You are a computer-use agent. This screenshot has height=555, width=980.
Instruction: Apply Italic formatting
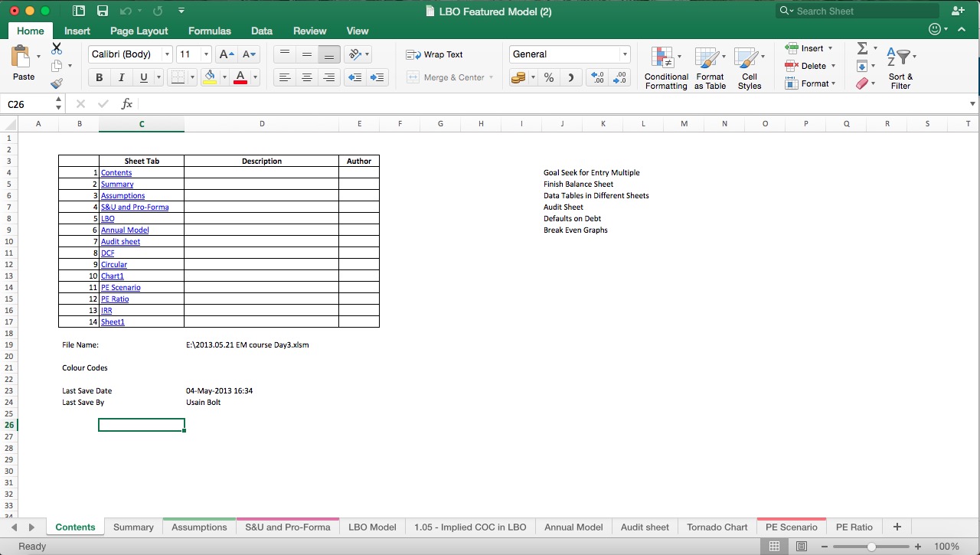119,77
